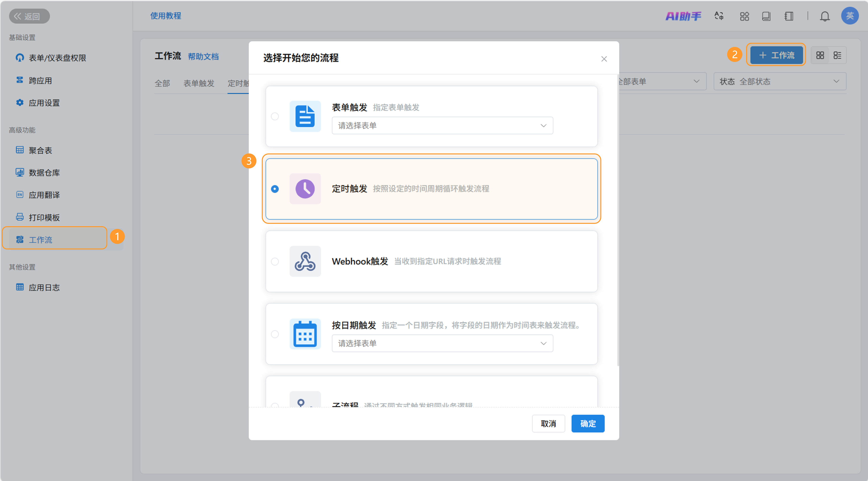Switch to the list view icon
Viewport: 868px width, 481px height.
(x=837, y=55)
